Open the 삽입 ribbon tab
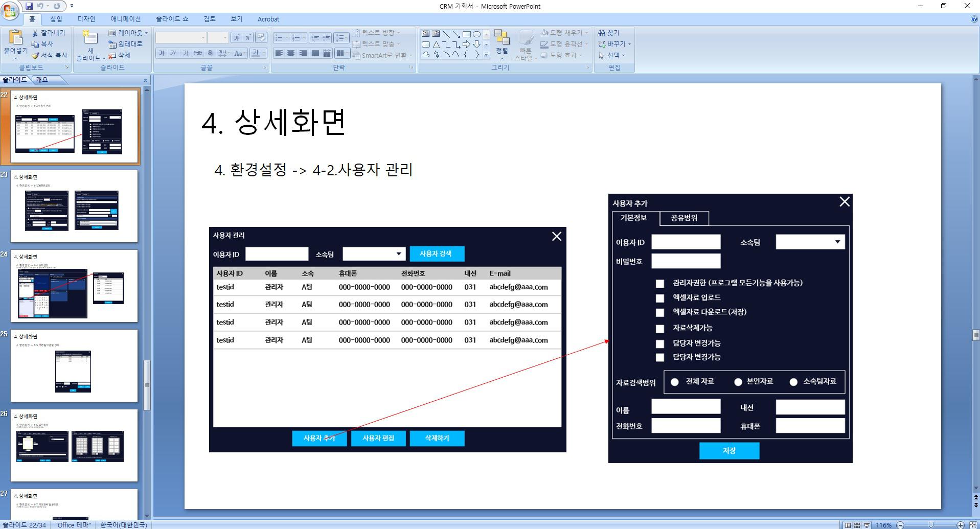Screen dimensions: 980x529 pyautogui.click(x=56, y=19)
